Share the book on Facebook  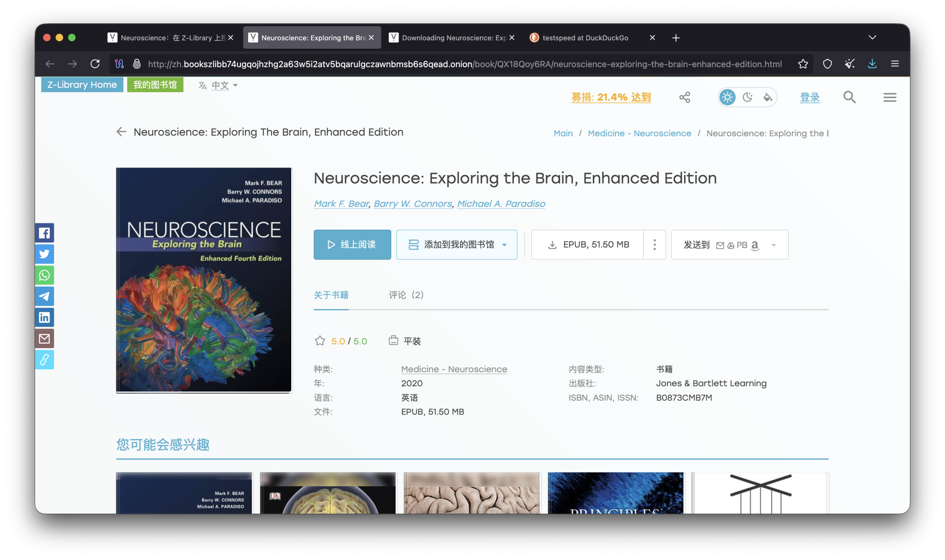(x=44, y=233)
